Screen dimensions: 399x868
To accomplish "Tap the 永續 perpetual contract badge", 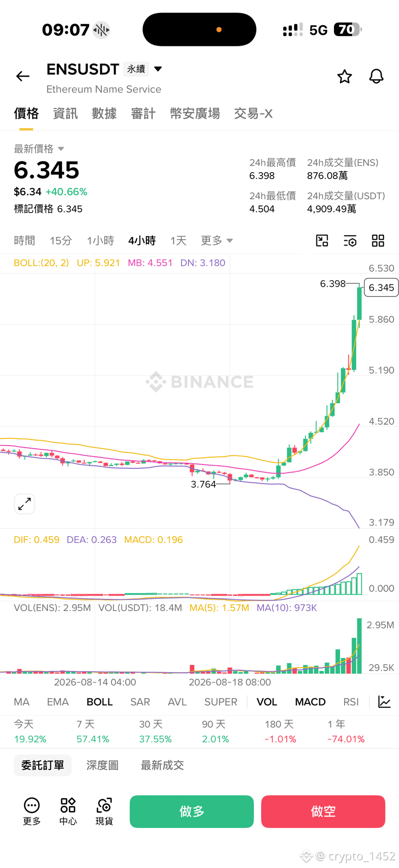I will click(x=136, y=69).
